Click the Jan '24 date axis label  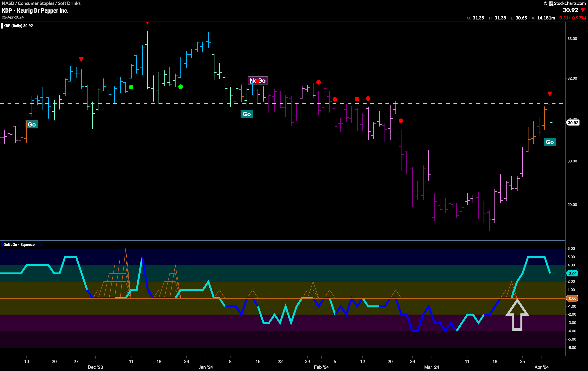point(206,367)
